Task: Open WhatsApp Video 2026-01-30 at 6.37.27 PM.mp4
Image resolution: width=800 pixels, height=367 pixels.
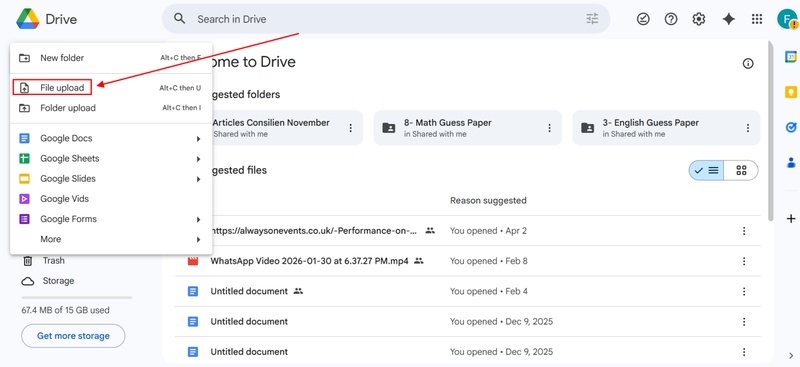Action: pos(309,261)
